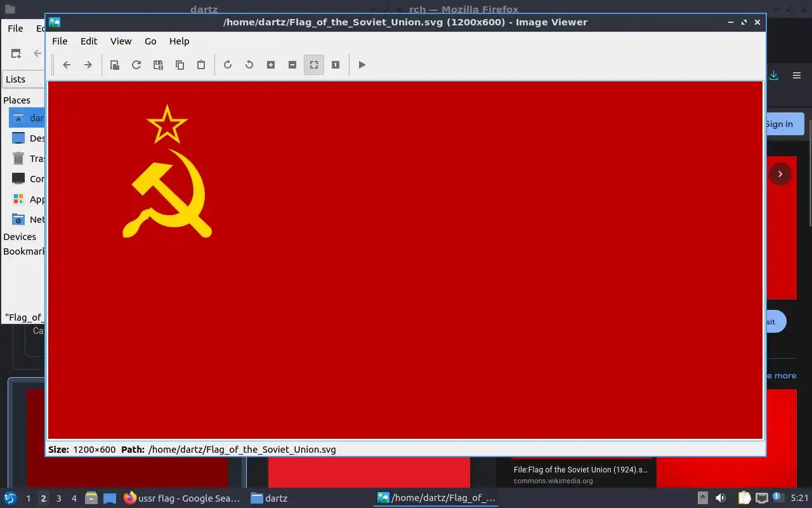The image size is (812, 508).
Task: Switch to workspace 1
Action: click(x=28, y=498)
